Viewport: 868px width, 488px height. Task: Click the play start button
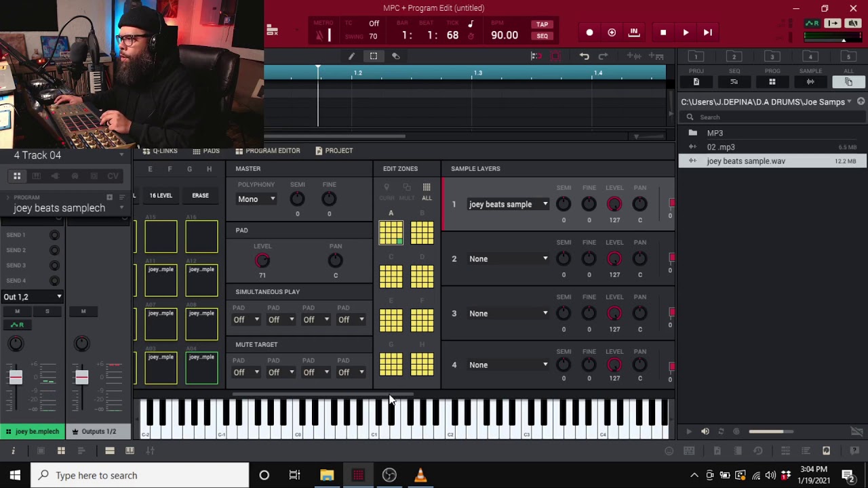coord(707,33)
